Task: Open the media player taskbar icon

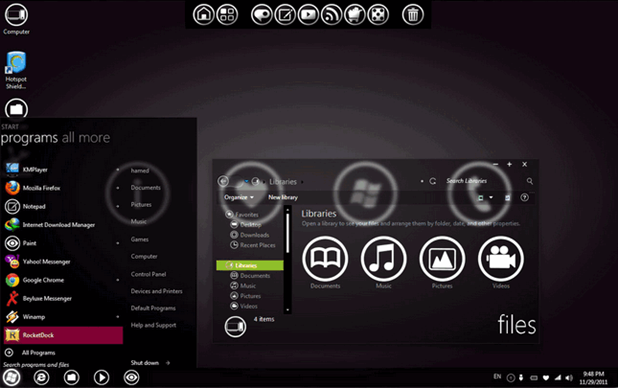Action: (x=101, y=377)
